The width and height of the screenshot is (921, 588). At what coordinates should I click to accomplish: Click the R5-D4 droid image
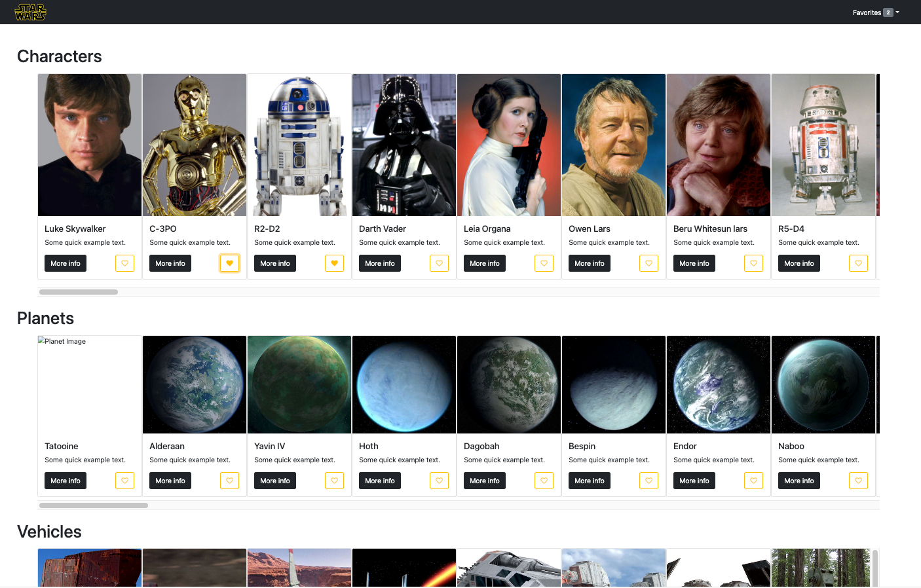point(823,145)
